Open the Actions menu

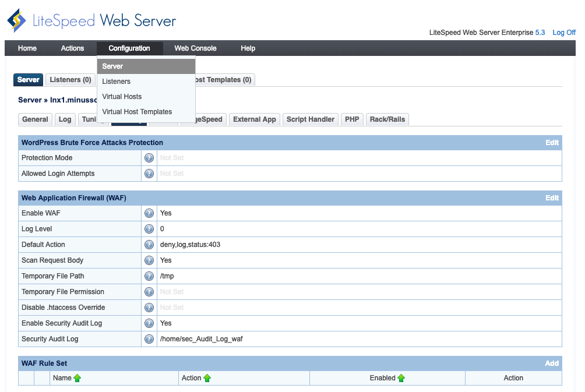[x=72, y=48]
